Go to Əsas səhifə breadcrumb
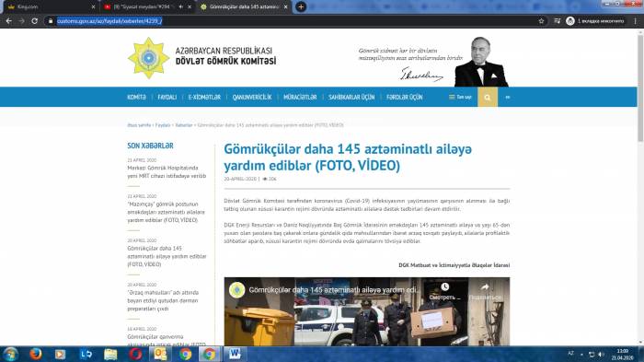This screenshot has height=362, width=644. (139, 125)
